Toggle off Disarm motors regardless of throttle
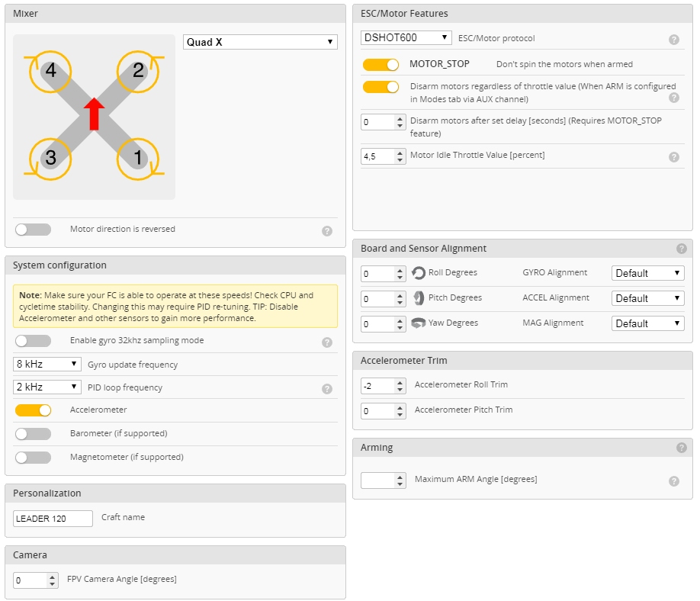This screenshot has height=601, width=700. click(381, 87)
